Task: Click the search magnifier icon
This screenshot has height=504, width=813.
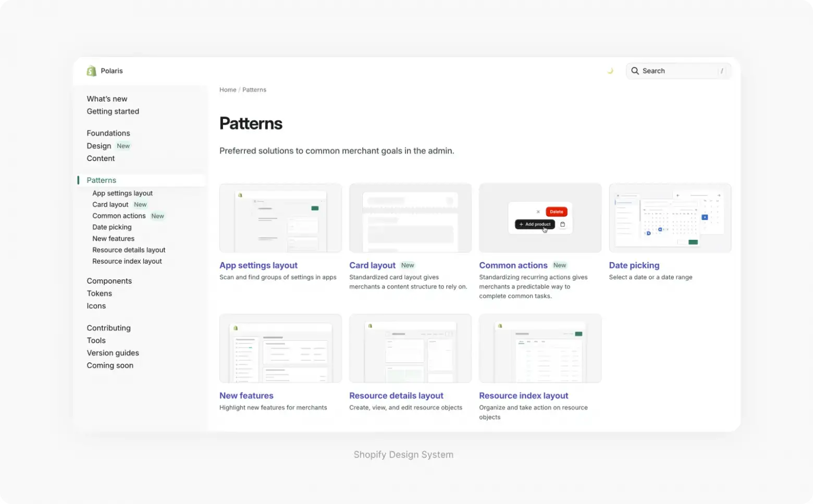Action: point(635,71)
